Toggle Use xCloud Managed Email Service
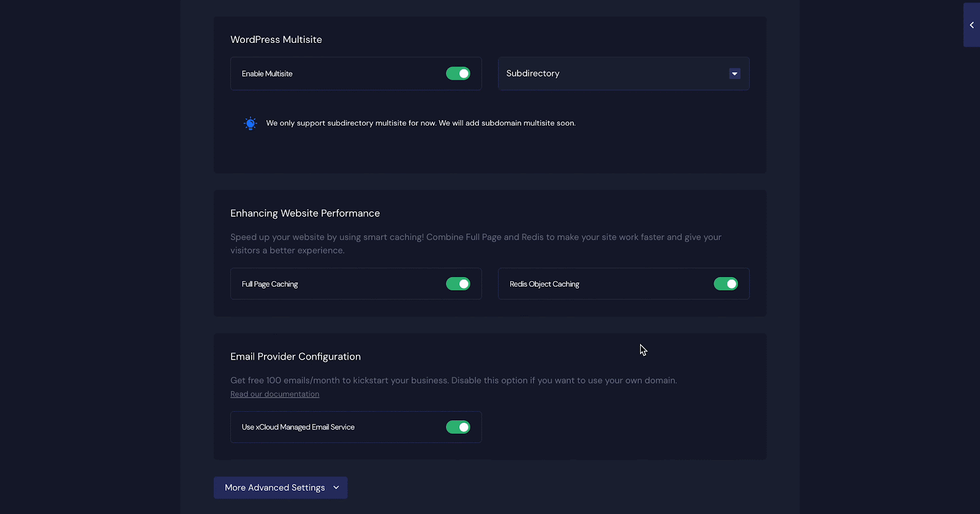The width and height of the screenshot is (980, 514). pyautogui.click(x=458, y=427)
